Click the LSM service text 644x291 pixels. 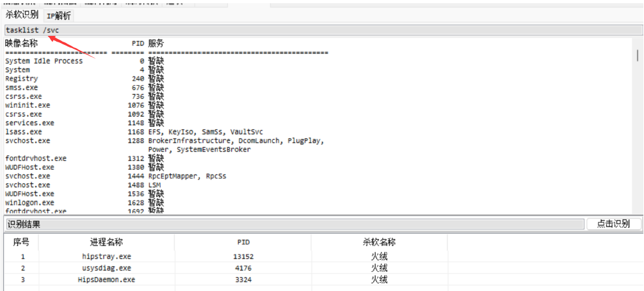(x=154, y=185)
